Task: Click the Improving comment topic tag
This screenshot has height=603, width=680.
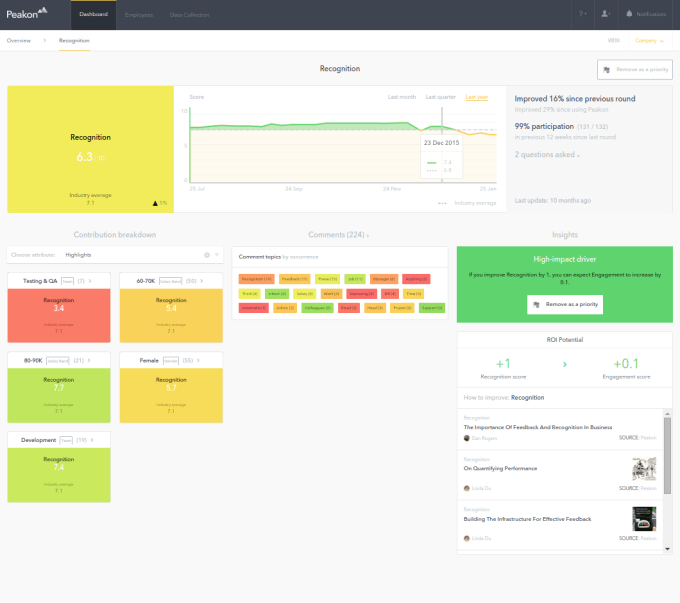Action: (361, 294)
